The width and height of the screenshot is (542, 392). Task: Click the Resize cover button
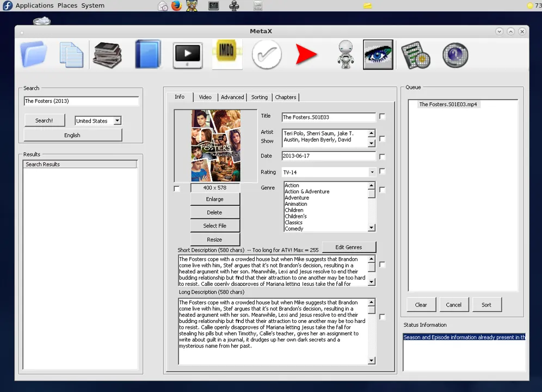click(214, 240)
